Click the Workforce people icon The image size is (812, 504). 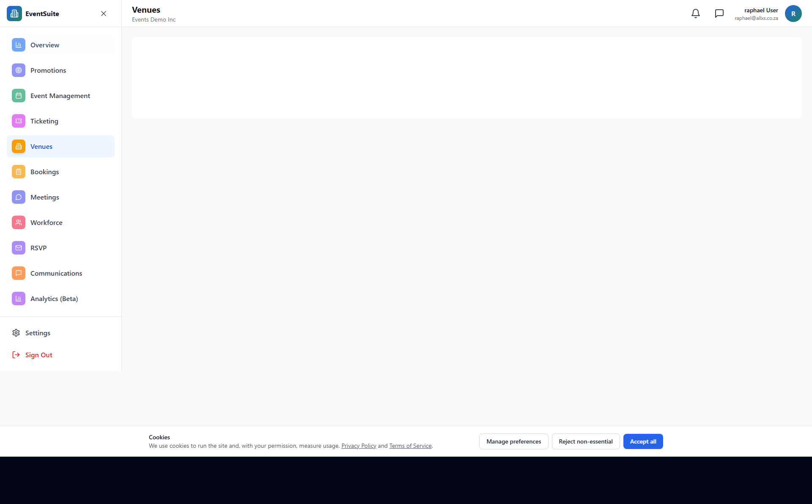click(19, 222)
